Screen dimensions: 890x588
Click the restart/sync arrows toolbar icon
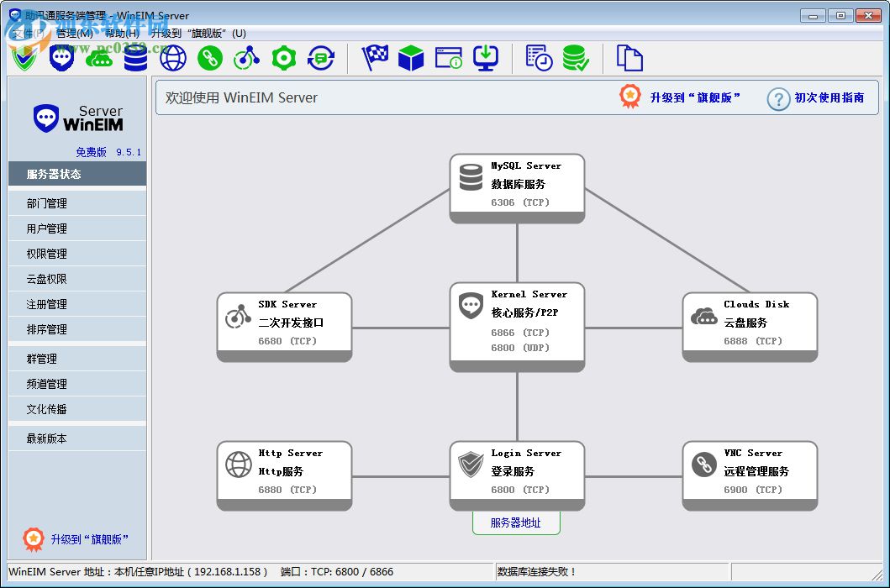(x=320, y=58)
